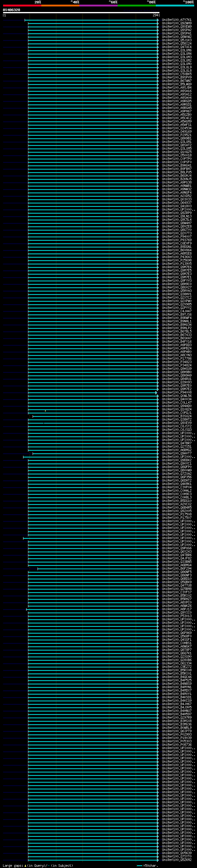Select hit label UniRef100_O64937
The width and height of the screenshot is (197, 868).
click(x=176, y=203)
